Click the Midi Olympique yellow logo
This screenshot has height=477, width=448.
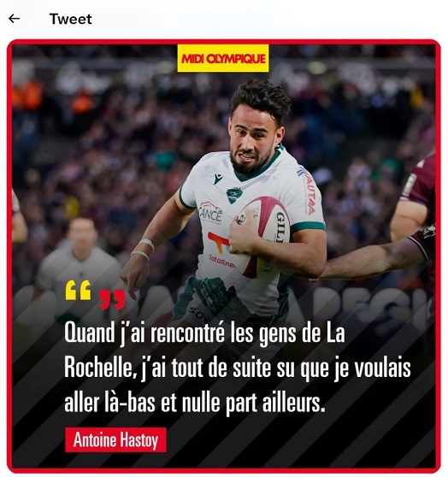tap(223, 58)
